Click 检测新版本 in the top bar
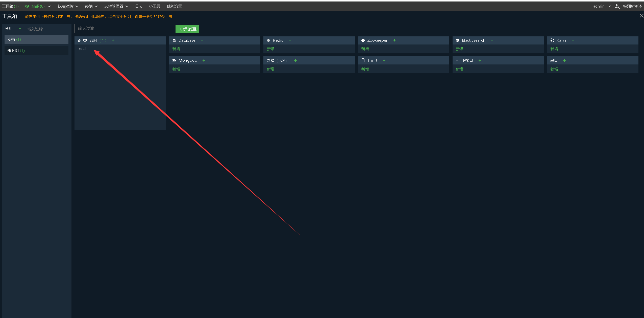Screen dimensions: 644x318 point(632,6)
